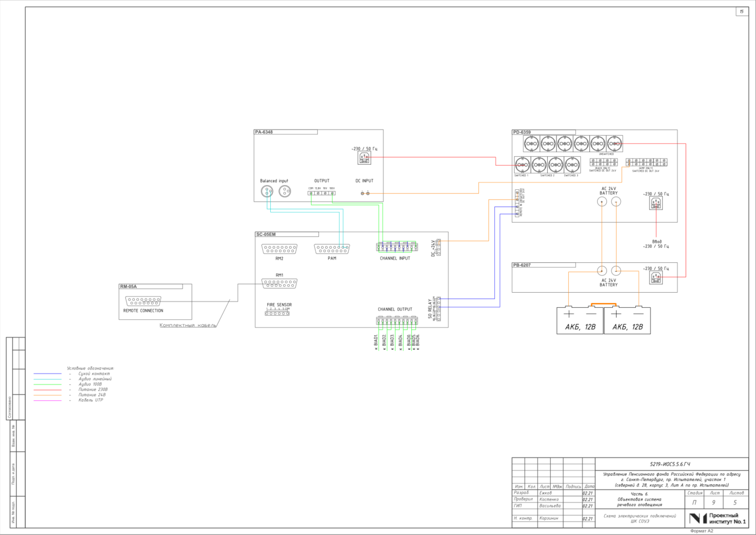Click the Проектный институт No. 1 logo
Screen dimensions: 756x535
point(717,518)
